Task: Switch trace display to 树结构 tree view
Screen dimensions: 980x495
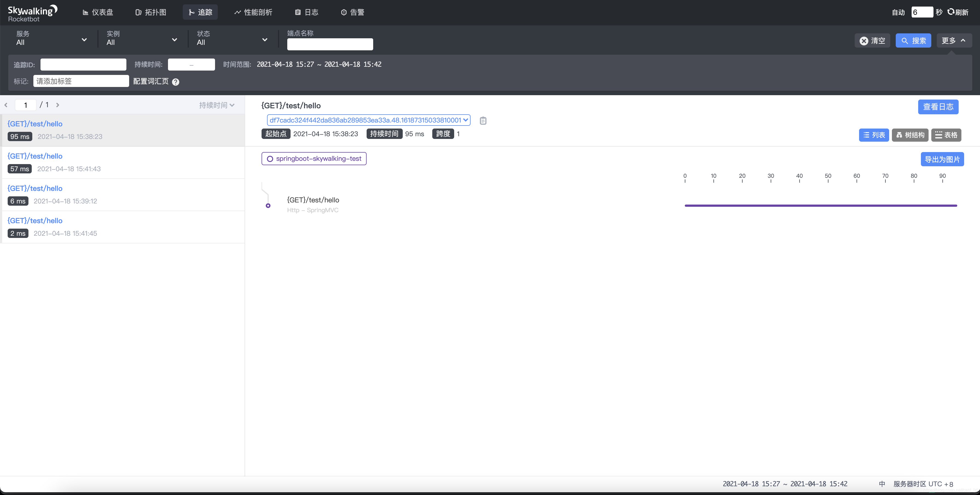Action: (x=910, y=135)
